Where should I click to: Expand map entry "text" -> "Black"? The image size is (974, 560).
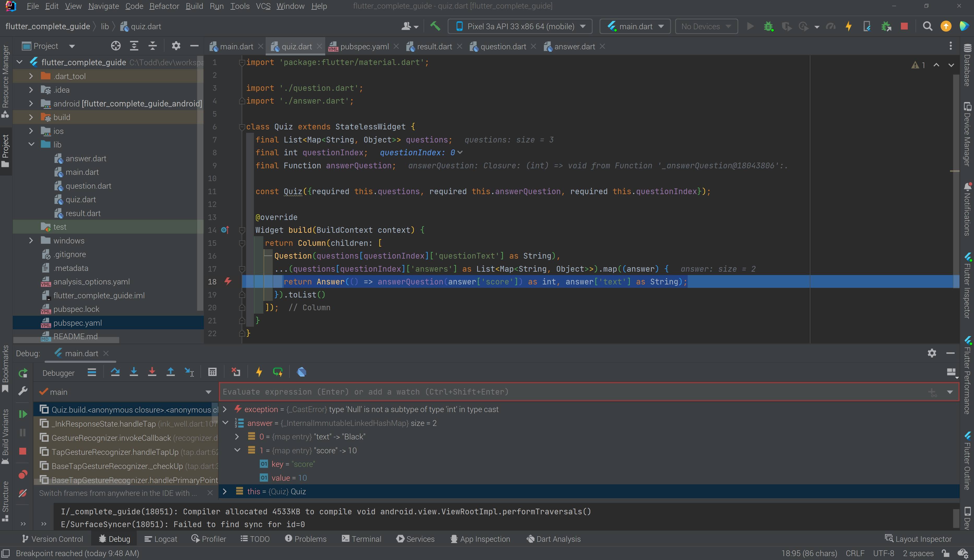[237, 437]
